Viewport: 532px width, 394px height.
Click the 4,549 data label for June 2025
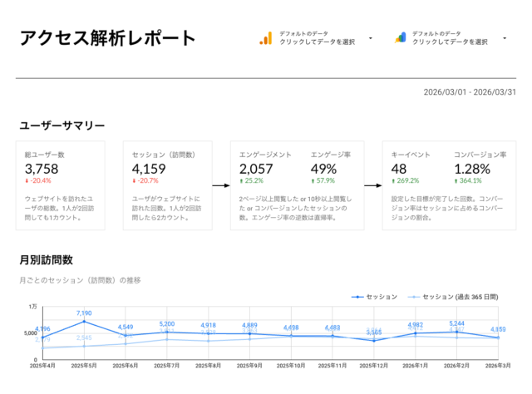126,327
